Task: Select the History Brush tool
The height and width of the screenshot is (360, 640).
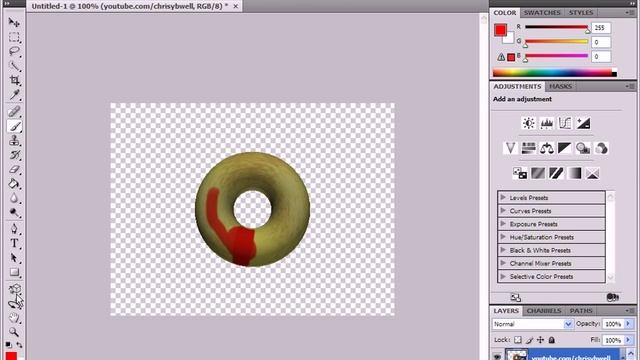Action: coord(14,155)
